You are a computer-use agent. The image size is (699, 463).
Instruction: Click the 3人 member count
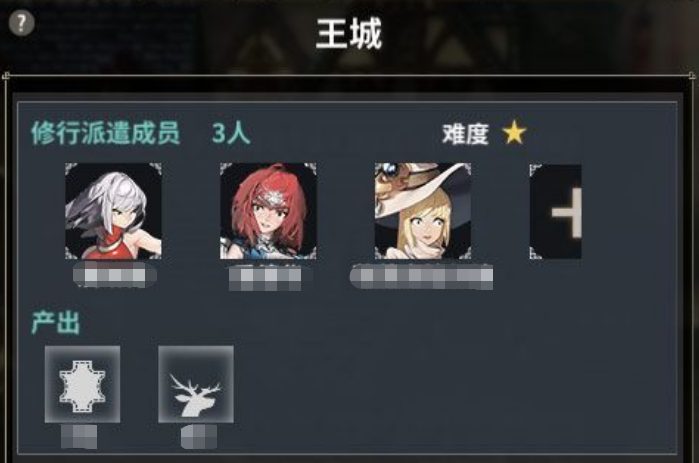point(230,133)
